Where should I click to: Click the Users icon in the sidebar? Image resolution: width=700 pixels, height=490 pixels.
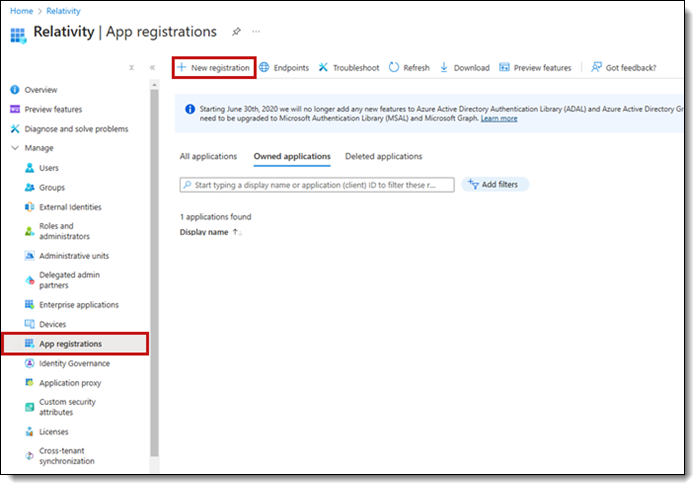29,168
